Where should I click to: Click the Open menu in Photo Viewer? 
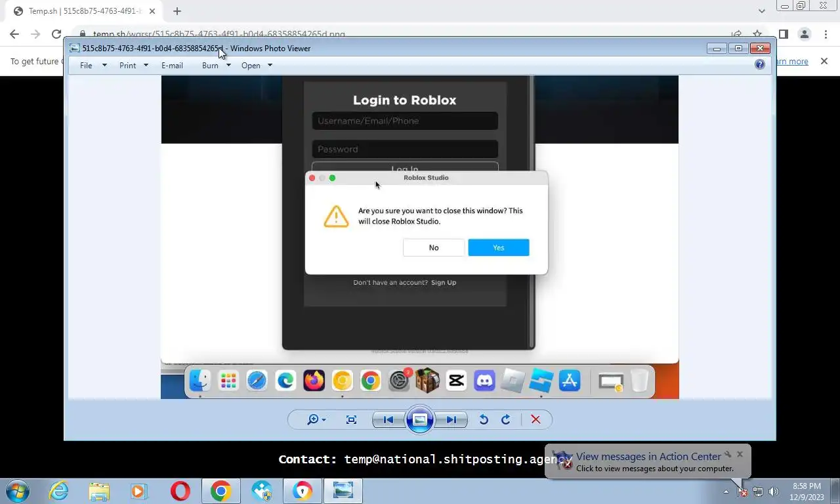point(251,65)
